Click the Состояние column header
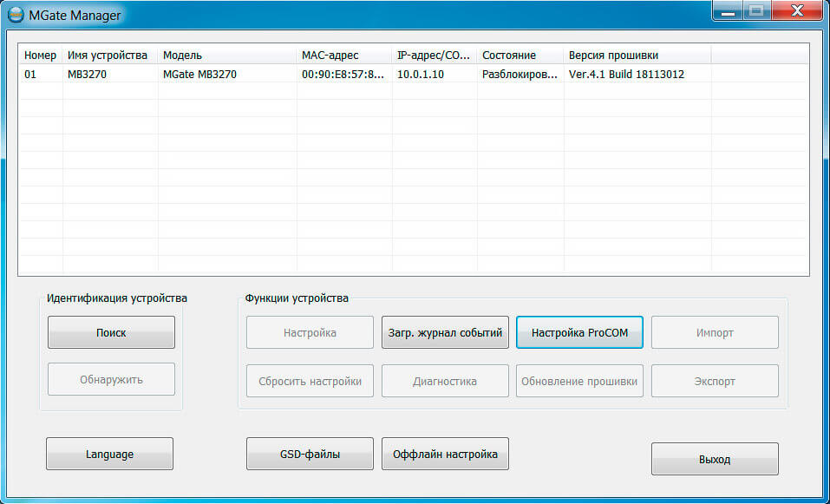Viewport: 830px width, 504px height. click(x=520, y=55)
